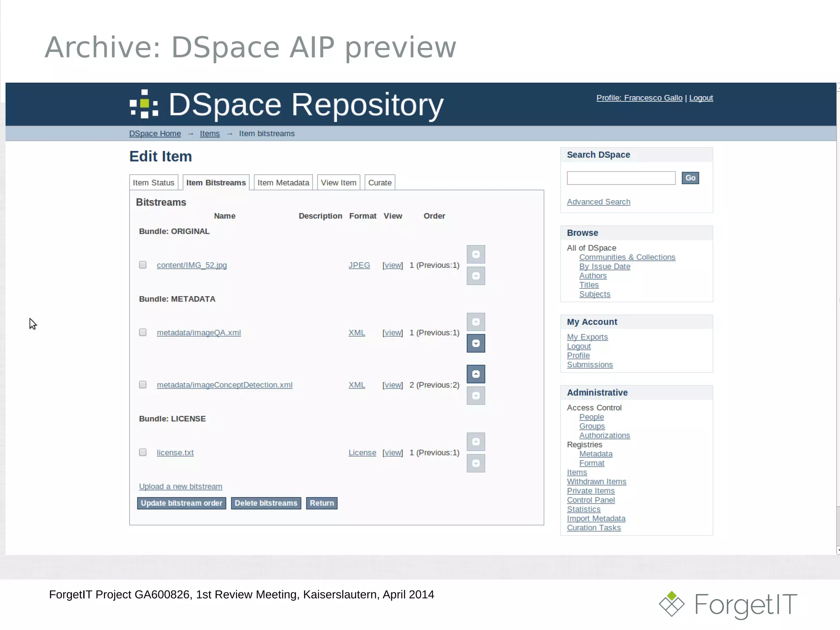Viewport: 840px width, 630px height.
Task: View the imageConceptDetection.xml bitstream
Action: (393, 385)
